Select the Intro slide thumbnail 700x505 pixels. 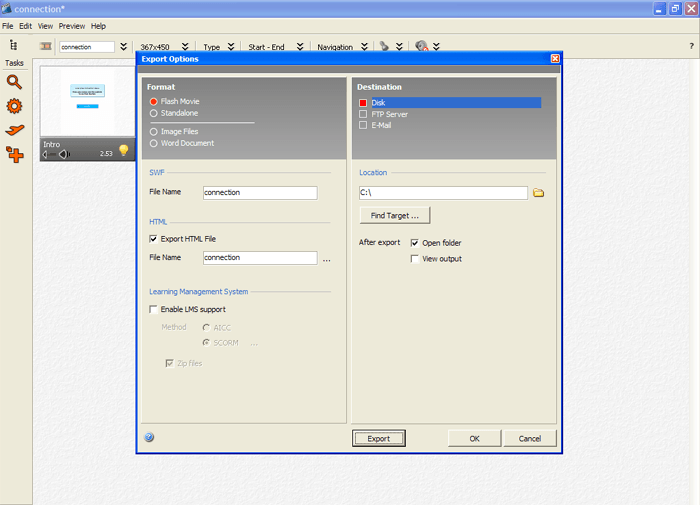tap(88, 101)
